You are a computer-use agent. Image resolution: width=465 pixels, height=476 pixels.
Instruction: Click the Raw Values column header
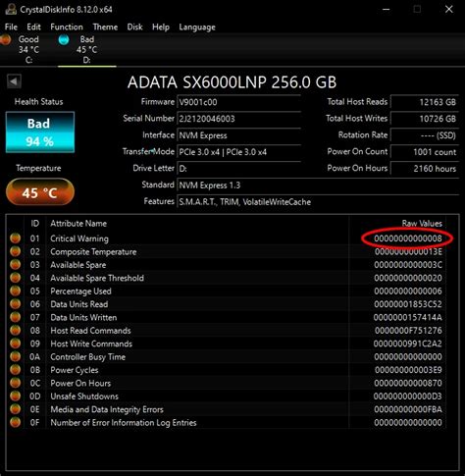[422, 224]
